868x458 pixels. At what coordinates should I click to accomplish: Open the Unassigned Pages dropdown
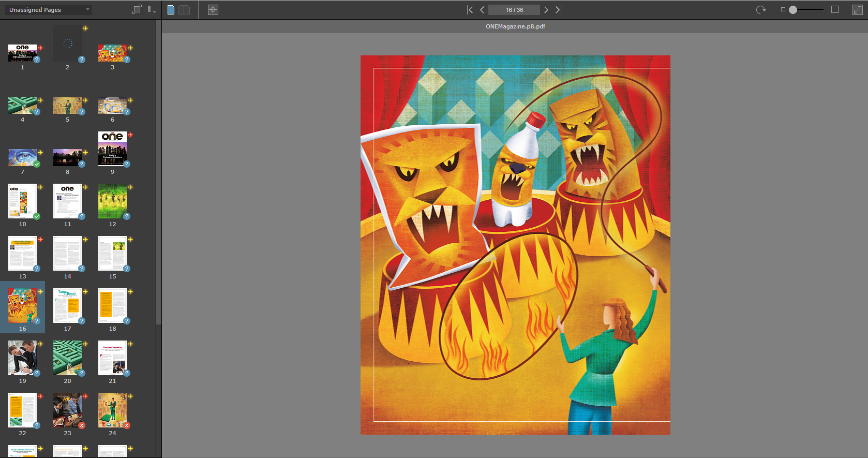(49, 10)
